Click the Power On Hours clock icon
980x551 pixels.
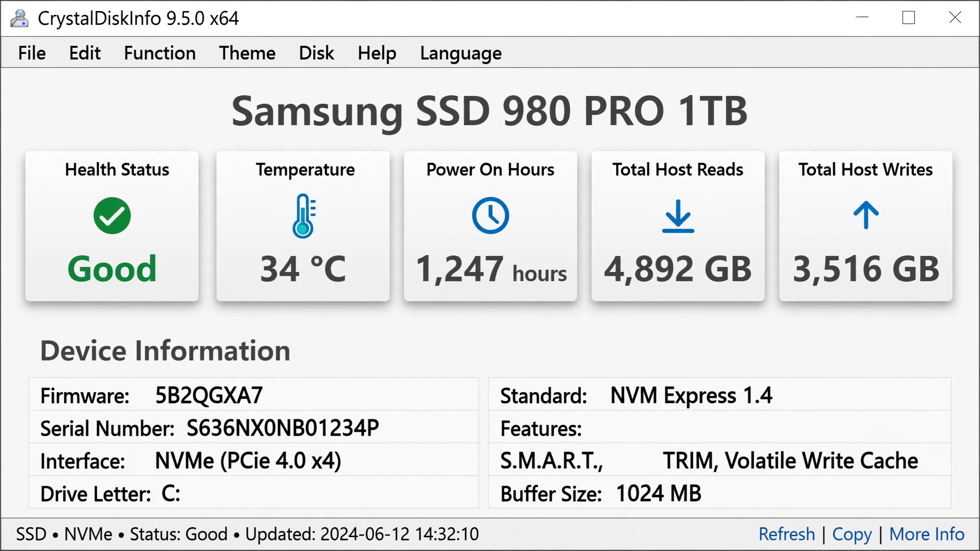click(490, 215)
